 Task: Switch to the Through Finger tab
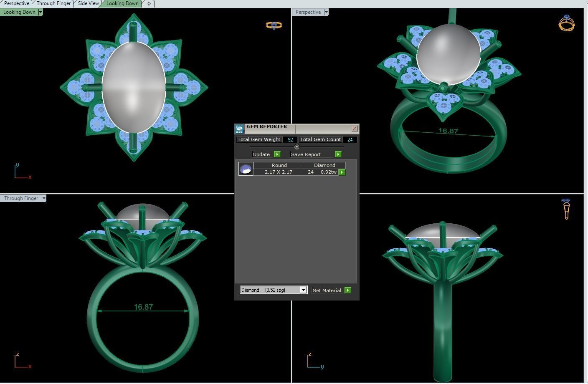tap(53, 3)
